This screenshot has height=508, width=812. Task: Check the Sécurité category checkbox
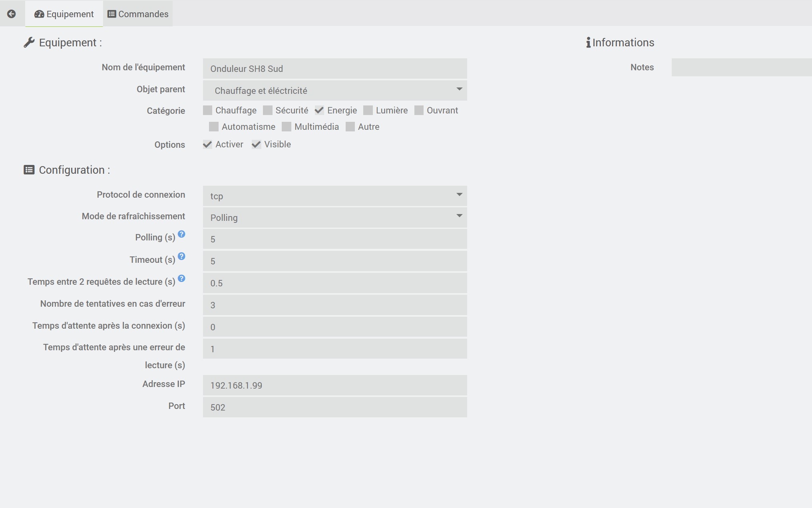click(x=268, y=110)
